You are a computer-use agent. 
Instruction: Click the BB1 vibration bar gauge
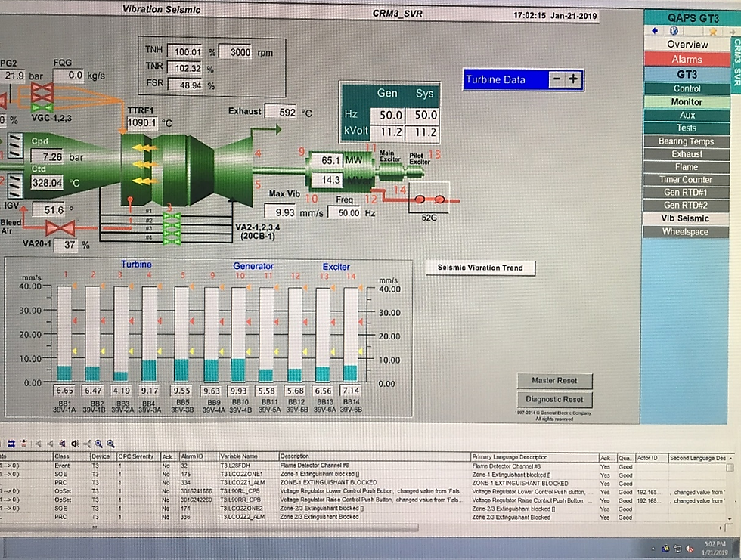point(65,334)
